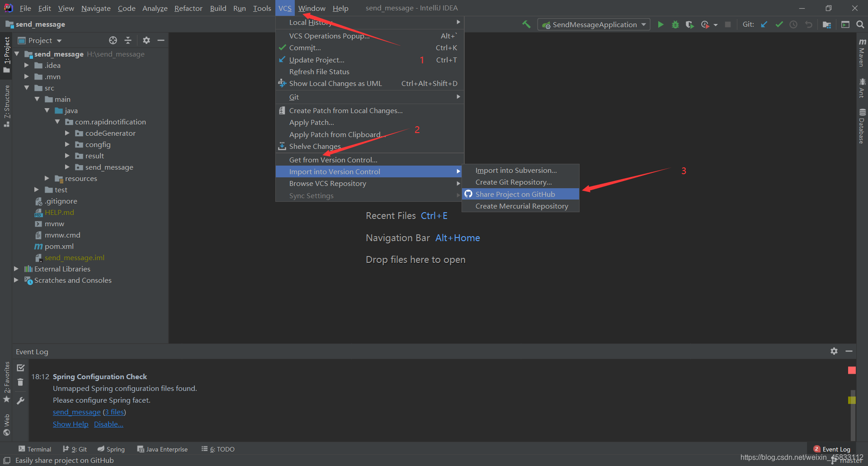This screenshot has height=466, width=868.
Task: Click the Build project hammer icon
Action: pos(526,24)
